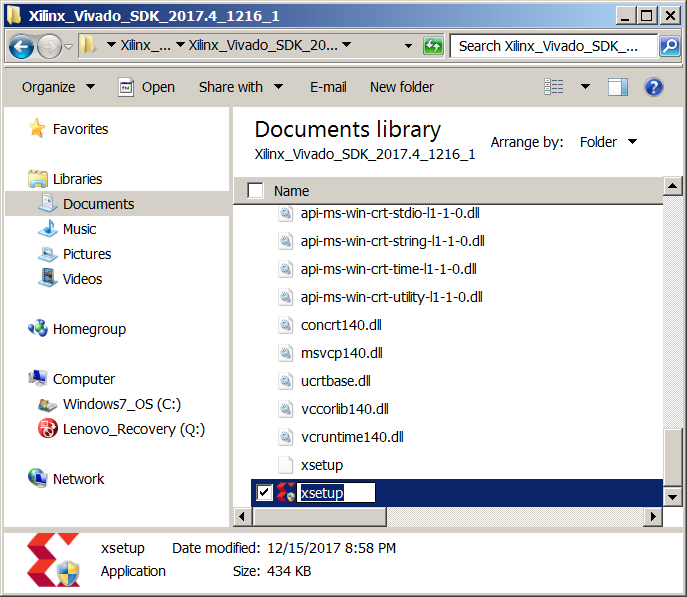Screen dimensions: 687x597
Task: Select the blank-icon xsetup file
Action: click(x=322, y=465)
